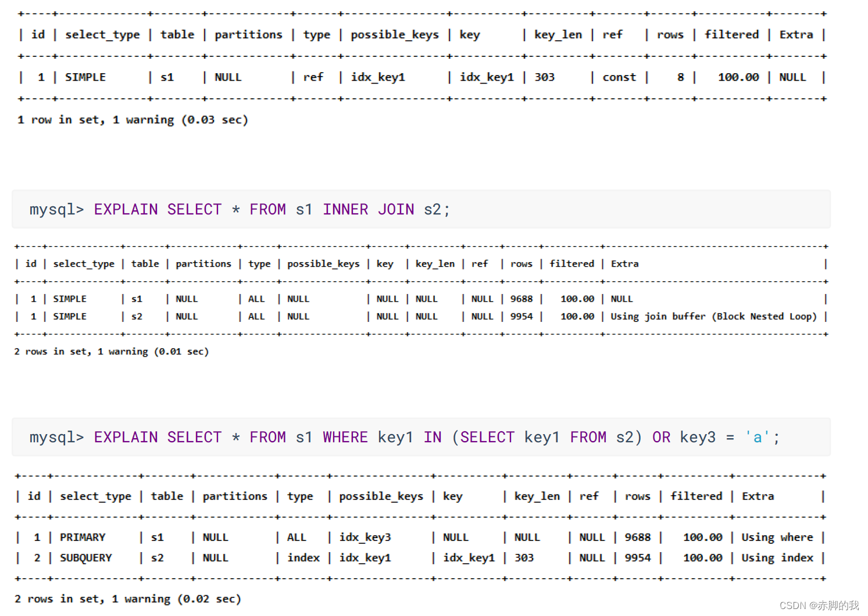Click the 'key_len' header in the single-row result
Screen dimensions: 868x616
point(558,35)
